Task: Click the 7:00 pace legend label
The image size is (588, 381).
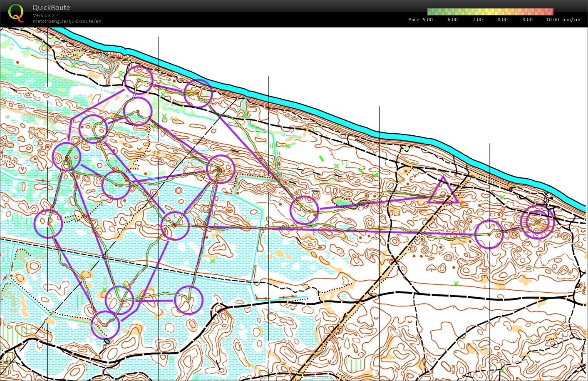Action: click(x=477, y=20)
